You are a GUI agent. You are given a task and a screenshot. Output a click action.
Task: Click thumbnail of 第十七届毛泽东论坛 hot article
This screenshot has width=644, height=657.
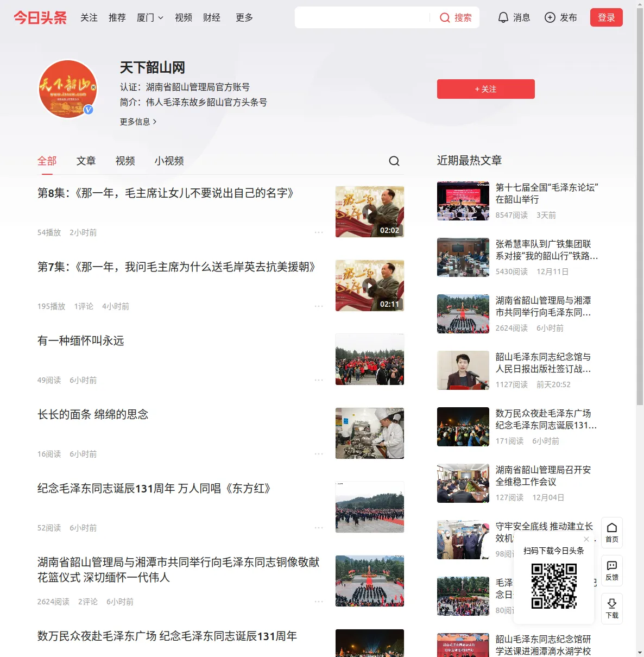click(x=463, y=201)
